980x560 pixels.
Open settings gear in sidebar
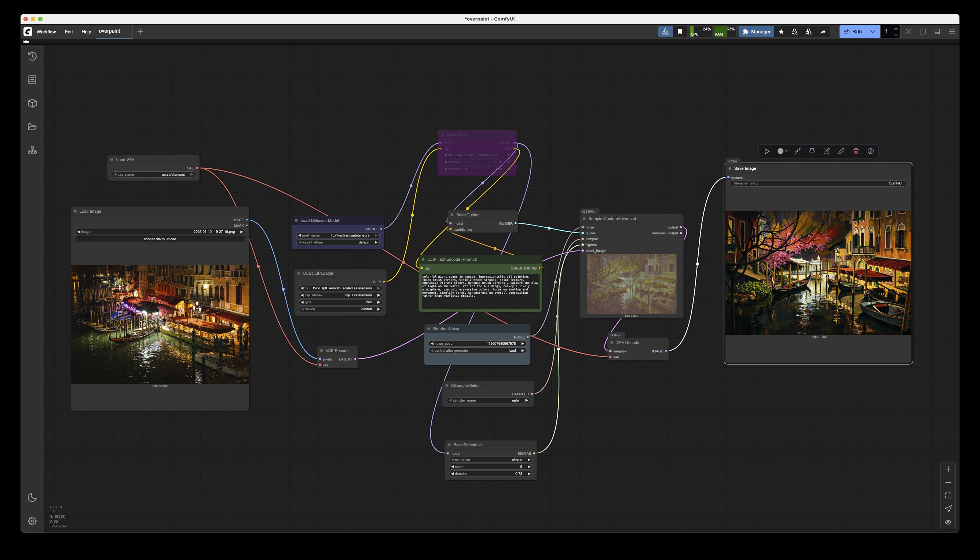point(32,521)
